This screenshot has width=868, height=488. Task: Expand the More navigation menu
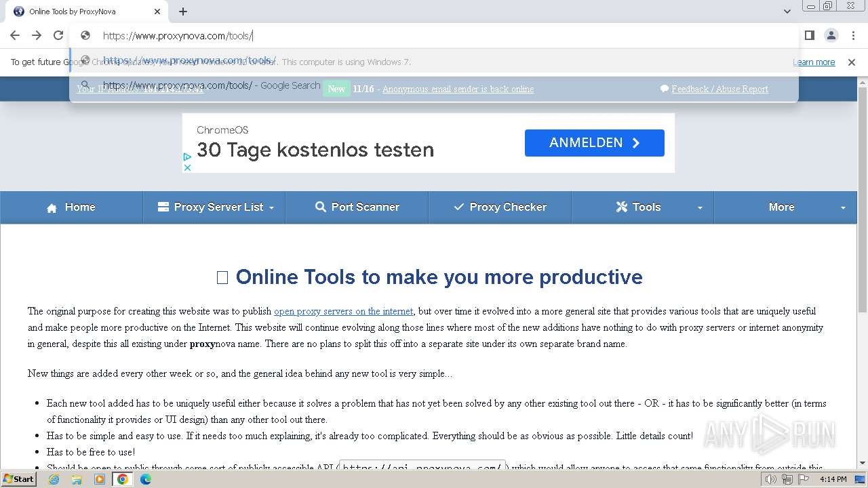[785, 207]
